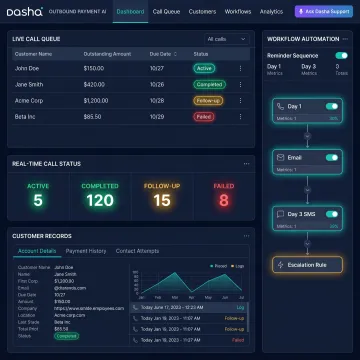Click microphone icon in Ask Dasha Support
Viewport: 360px width, 360px height.
[x=301, y=11]
